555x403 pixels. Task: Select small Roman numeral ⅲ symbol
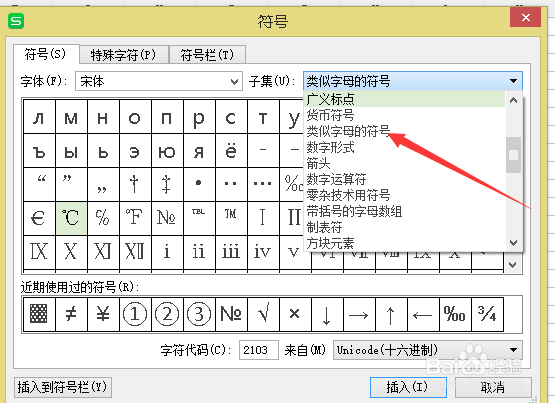tap(231, 252)
